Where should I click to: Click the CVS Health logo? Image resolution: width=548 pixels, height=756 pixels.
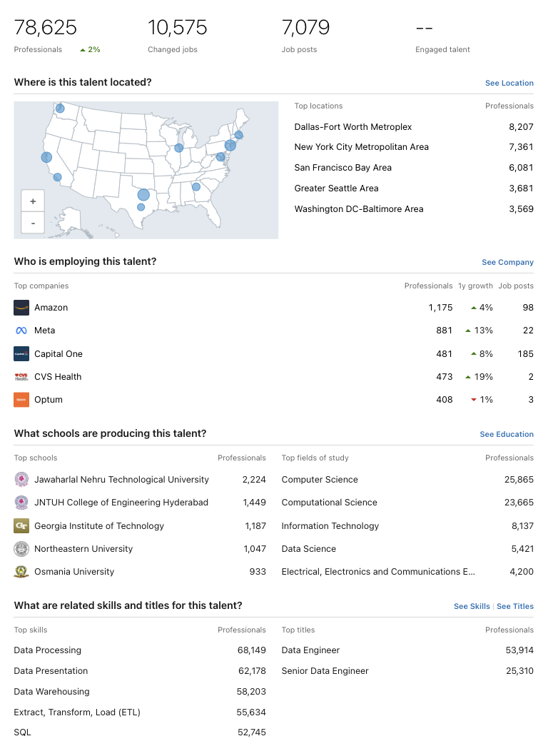21,377
